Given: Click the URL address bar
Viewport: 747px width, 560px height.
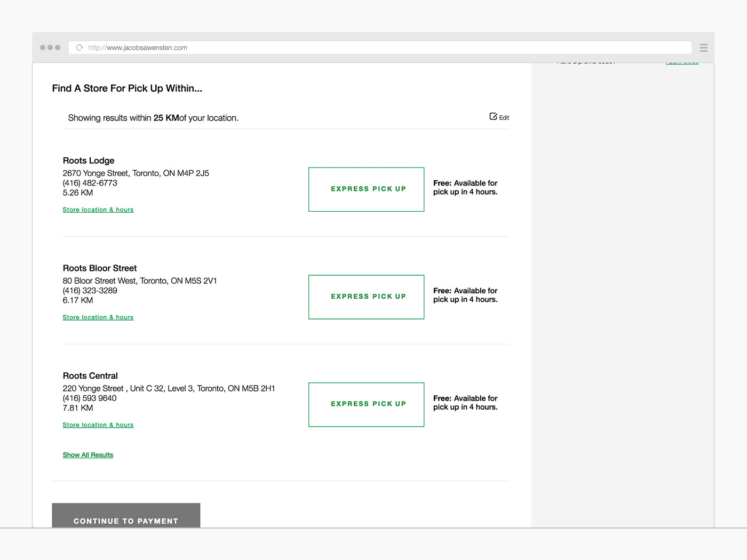Looking at the screenshot, I should pyautogui.click(x=380, y=47).
